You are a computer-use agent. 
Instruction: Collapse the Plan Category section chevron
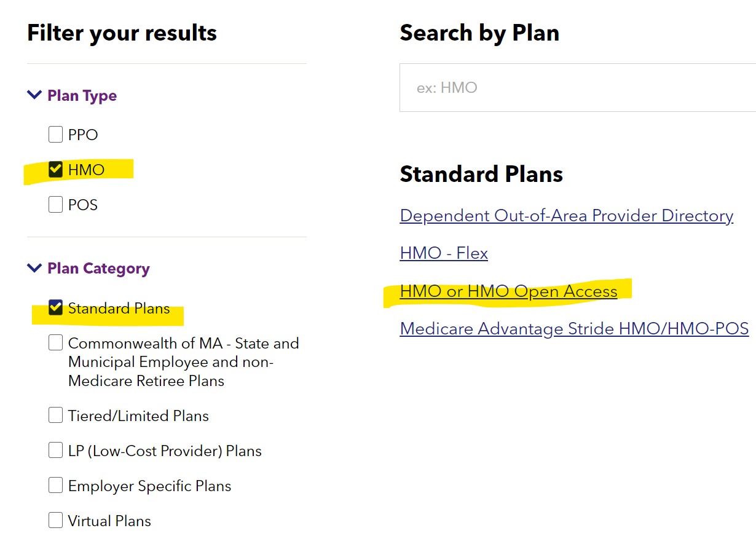34,268
